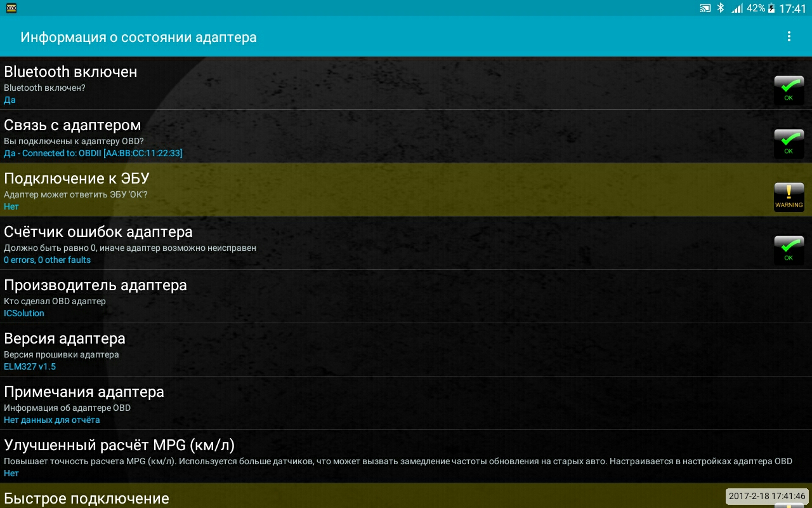Tap the OBD app icon in status bar
The width and height of the screenshot is (812, 508).
[11, 8]
